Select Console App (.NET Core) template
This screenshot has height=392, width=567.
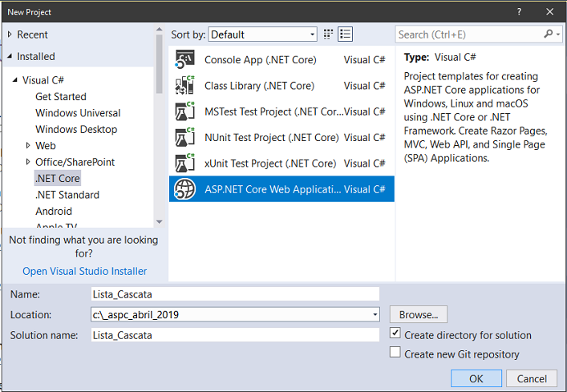tap(281, 59)
